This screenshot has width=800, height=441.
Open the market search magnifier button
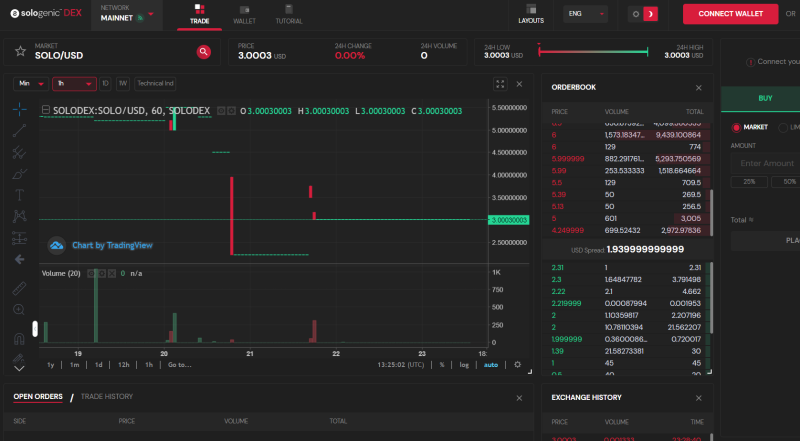[x=204, y=52]
